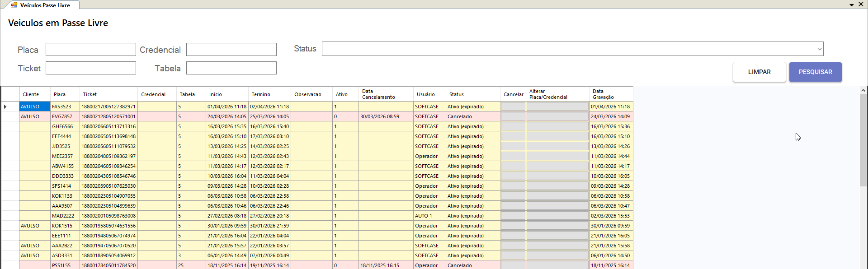Viewport: 868px width, 269px height.
Task: Select Inicio cell 18/11/2025 16:14 for PSS1L55
Action: 227,265
